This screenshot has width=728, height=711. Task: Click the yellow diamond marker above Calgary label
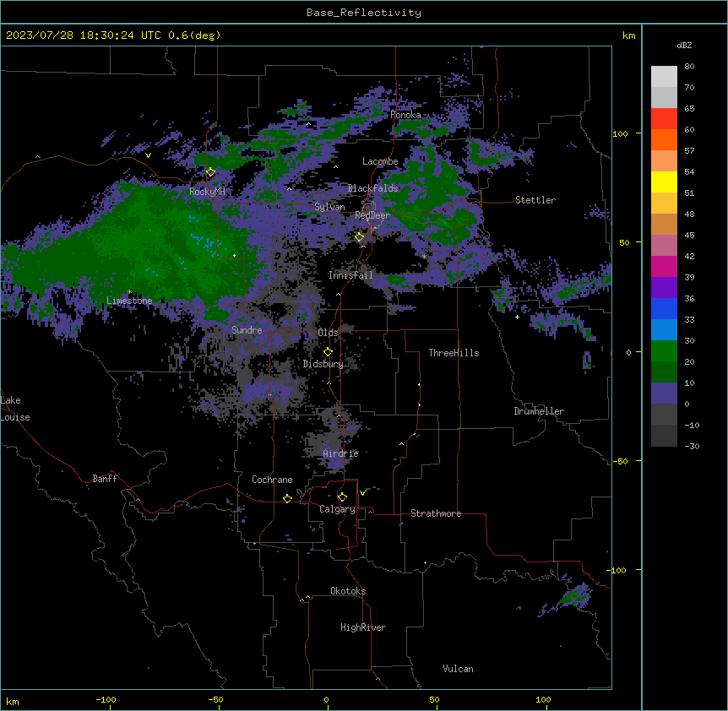coord(342,497)
